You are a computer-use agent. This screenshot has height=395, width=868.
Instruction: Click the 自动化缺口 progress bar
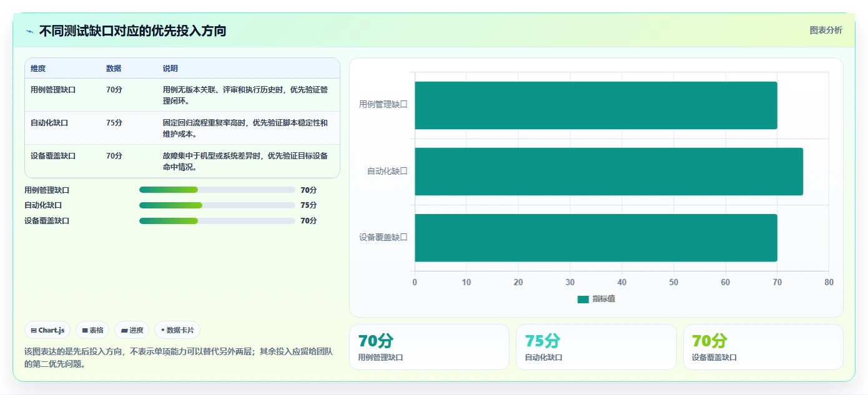(x=217, y=205)
